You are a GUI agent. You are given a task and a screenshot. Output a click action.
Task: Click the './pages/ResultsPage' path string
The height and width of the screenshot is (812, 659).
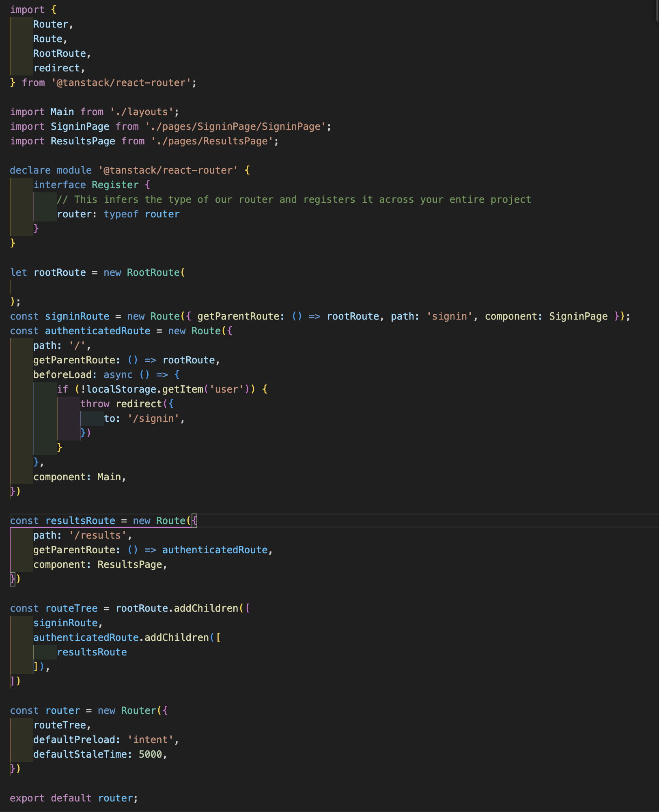(x=212, y=141)
